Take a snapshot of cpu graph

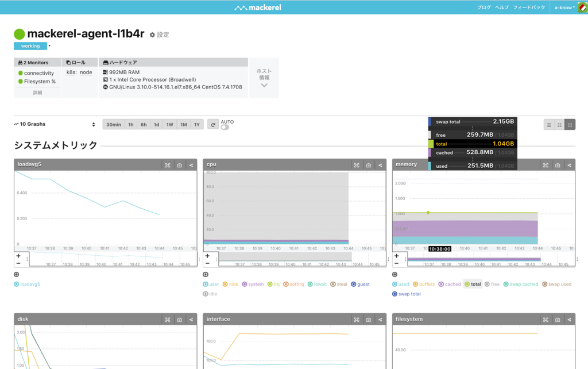(x=369, y=165)
